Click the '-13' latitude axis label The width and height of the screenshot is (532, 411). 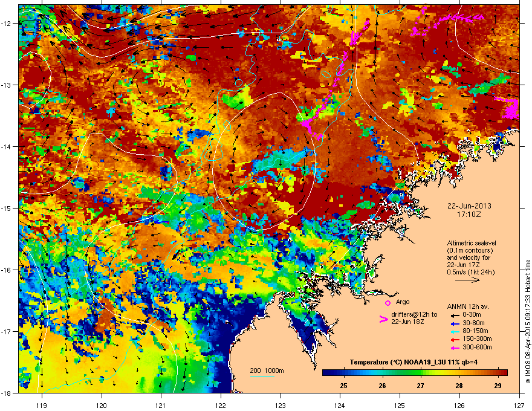[7, 85]
